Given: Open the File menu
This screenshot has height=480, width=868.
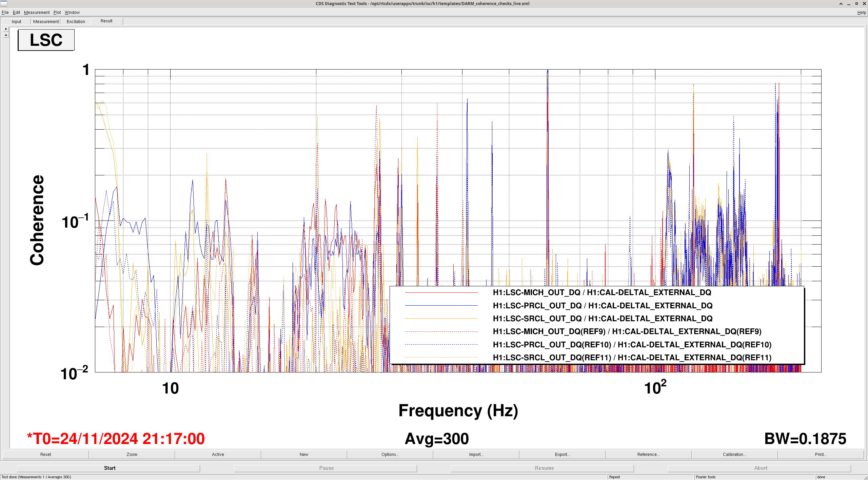Looking at the screenshot, I should pyautogui.click(x=5, y=13).
